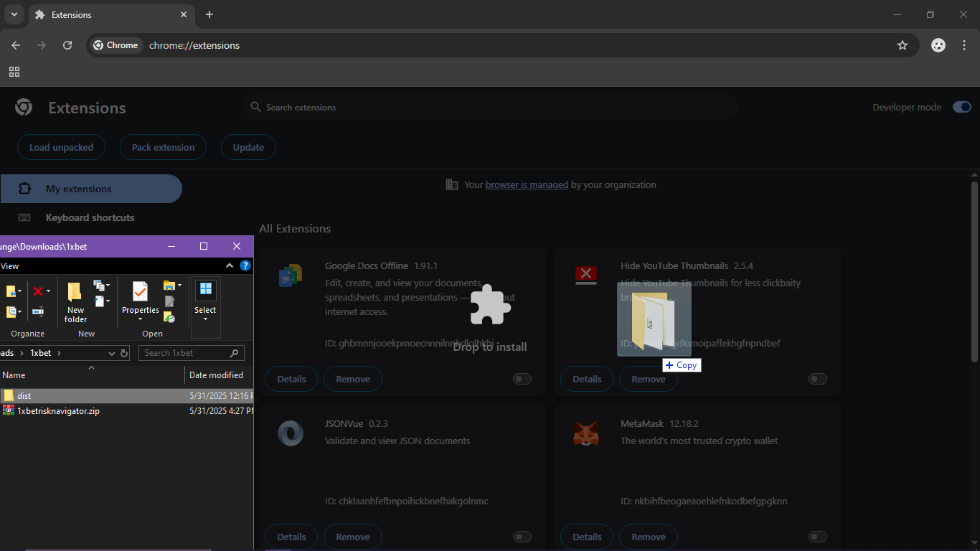Image resolution: width=980 pixels, height=551 pixels.
Task: Reload the Chrome extensions page
Action: pyautogui.click(x=67, y=45)
